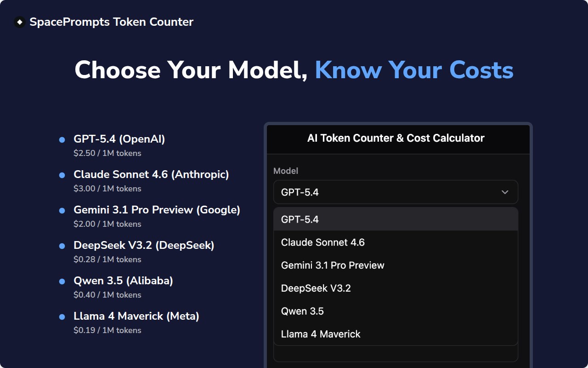Click the bullet beside Claude Sonnet 4.6
Image resolution: width=588 pixels, height=368 pixels.
(x=62, y=175)
